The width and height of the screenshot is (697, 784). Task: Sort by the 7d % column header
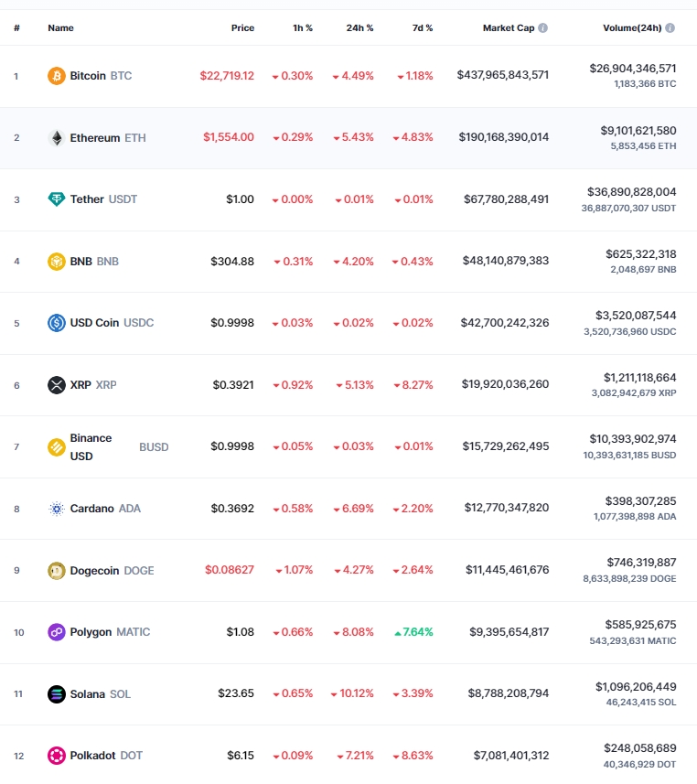(x=422, y=28)
